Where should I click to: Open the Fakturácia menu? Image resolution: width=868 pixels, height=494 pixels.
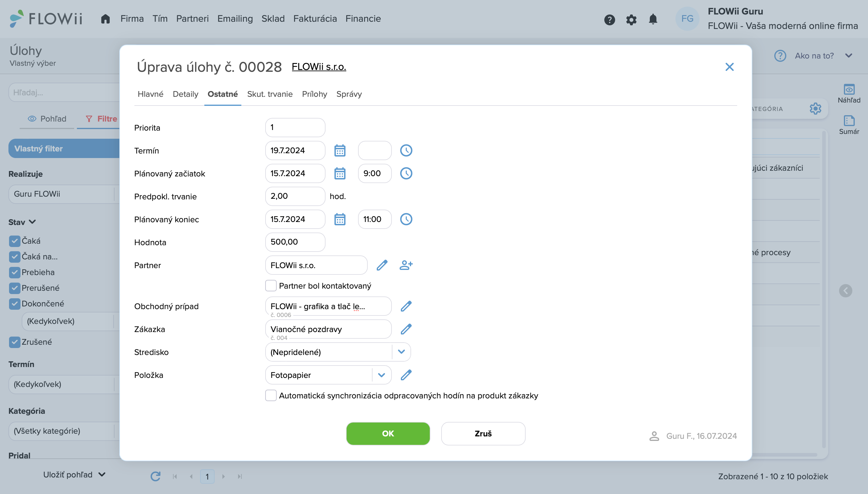(x=315, y=19)
